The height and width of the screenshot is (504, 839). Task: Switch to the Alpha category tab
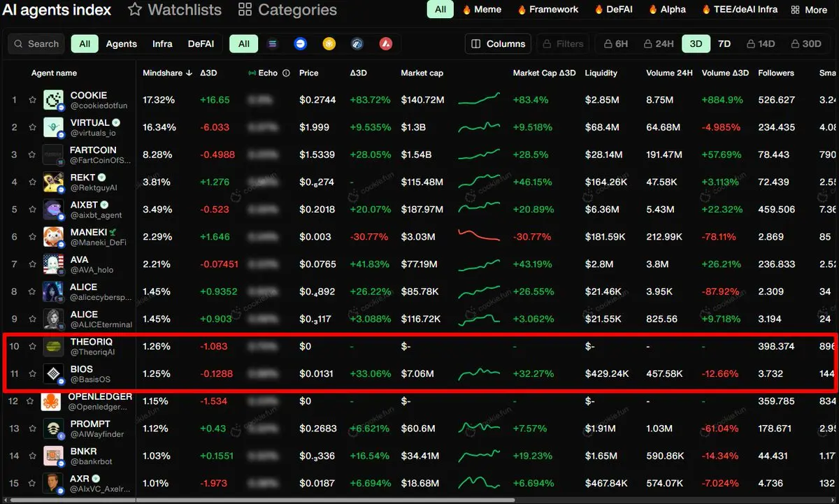point(667,10)
